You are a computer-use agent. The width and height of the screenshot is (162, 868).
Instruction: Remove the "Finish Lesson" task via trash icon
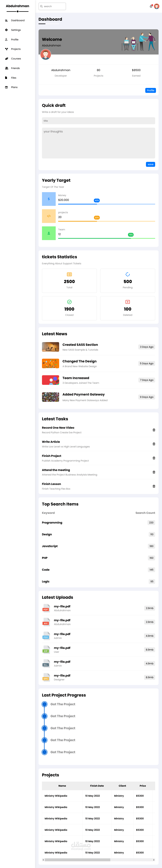[154, 486]
